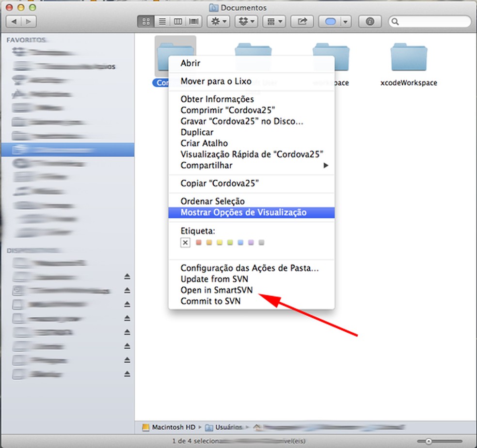This screenshot has width=477, height=448.
Task: Click the Share toolbar button
Action: point(302,22)
